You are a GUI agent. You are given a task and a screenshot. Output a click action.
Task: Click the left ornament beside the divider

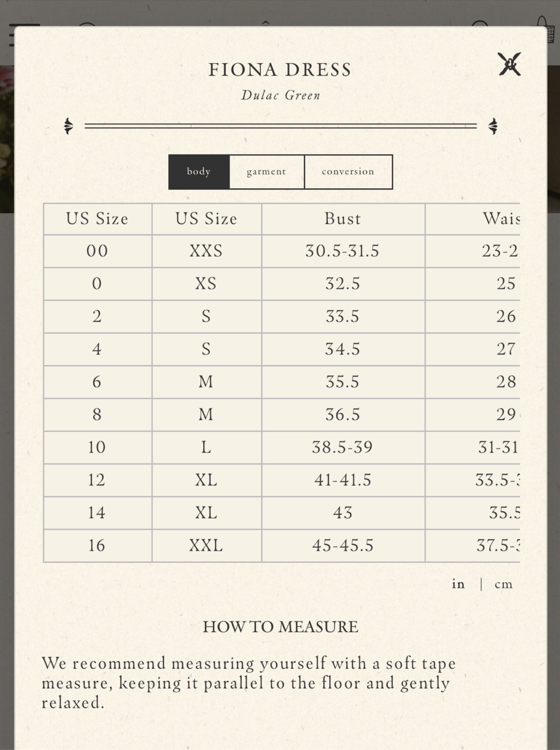coord(68,126)
